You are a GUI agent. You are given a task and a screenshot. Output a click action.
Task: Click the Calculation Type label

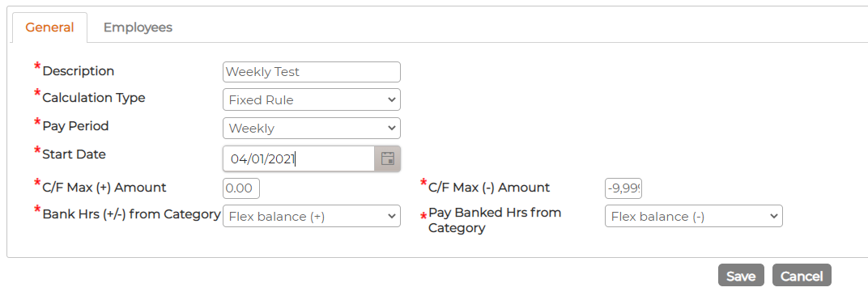pyautogui.click(x=94, y=98)
